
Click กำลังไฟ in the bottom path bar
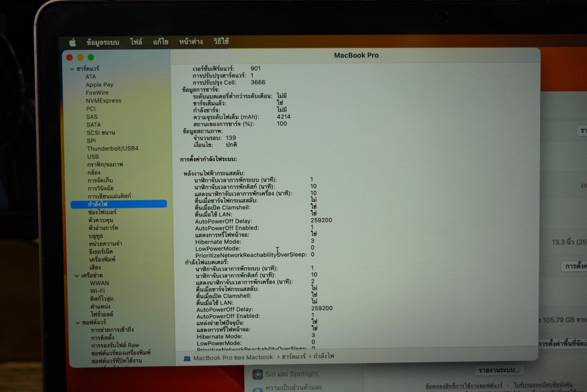[x=324, y=356]
